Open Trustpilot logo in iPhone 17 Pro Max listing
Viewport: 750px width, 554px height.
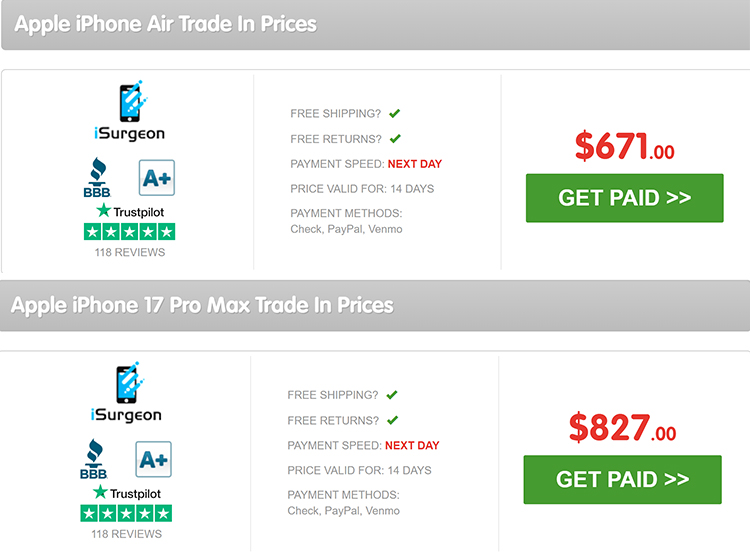click(126, 492)
